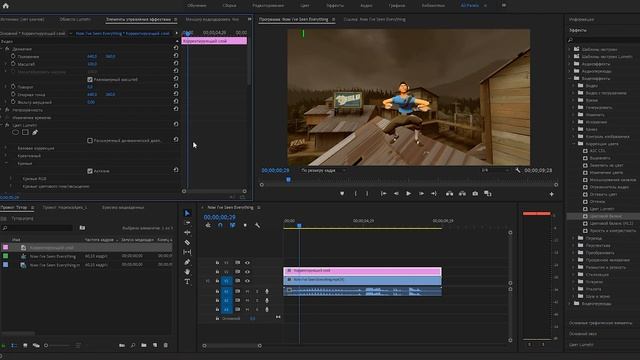Open button editor plus in Program monitor
640x360 pixels.
coord(551,194)
